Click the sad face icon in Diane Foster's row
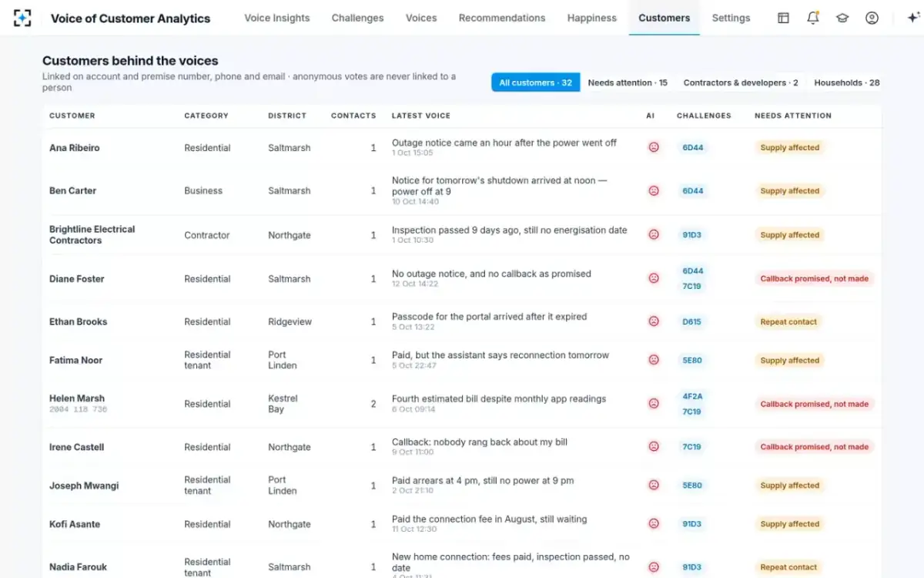Screen dimensions: 924x578 [x=654, y=278]
